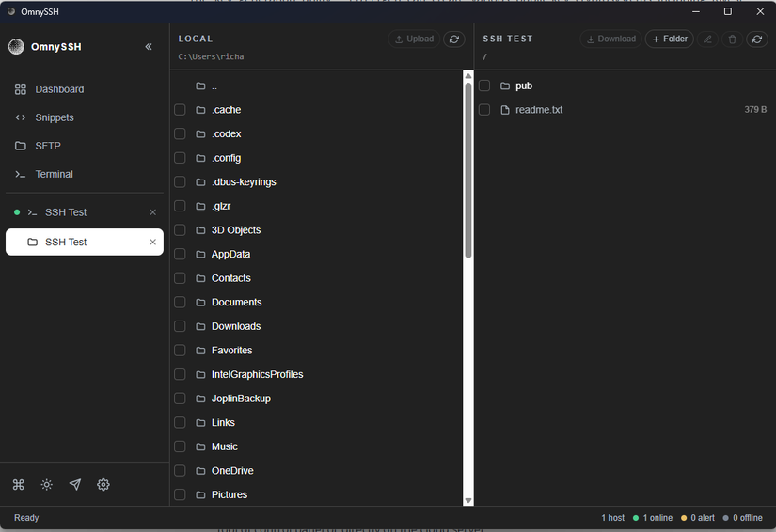The height and width of the screenshot is (532, 776).
Task: Close the SSH Test SFTP folder session
Action: click(x=153, y=242)
